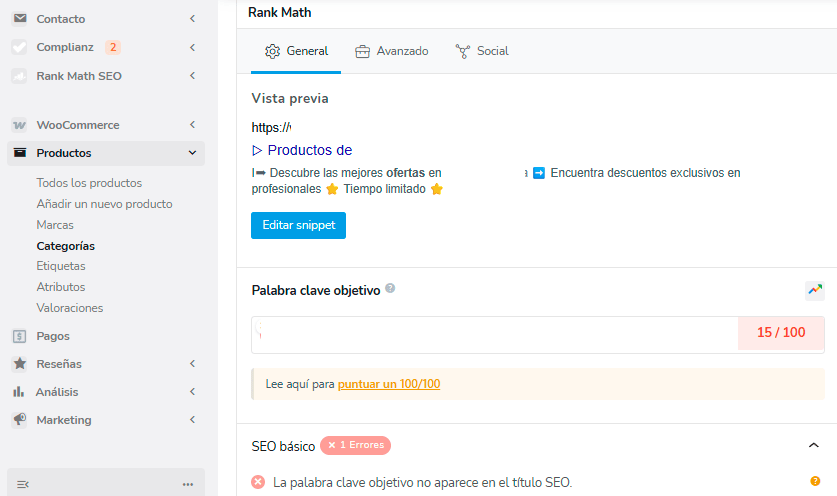Click the Contacto envelope icon
The image size is (837, 496).
pos(20,19)
